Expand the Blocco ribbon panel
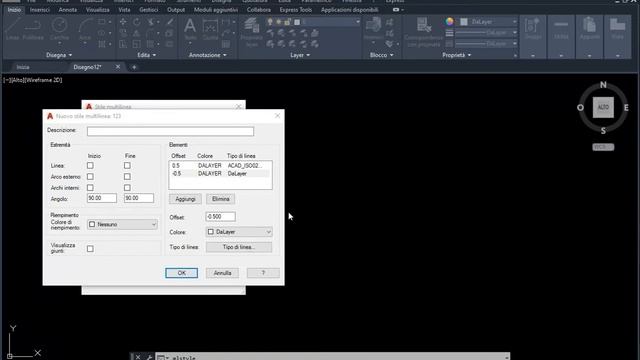640x360 pixels. point(381,55)
